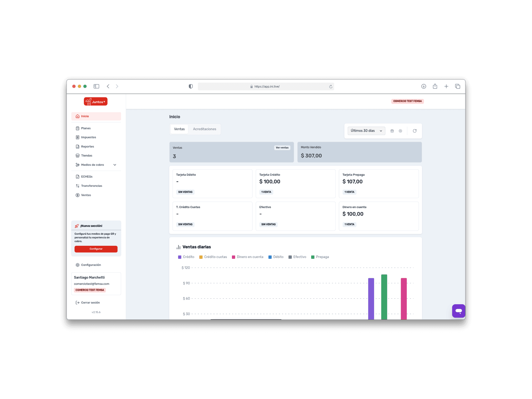Click the Débito blue color swatch
The width and height of the screenshot is (532, 399).
(x=270, y=257)
